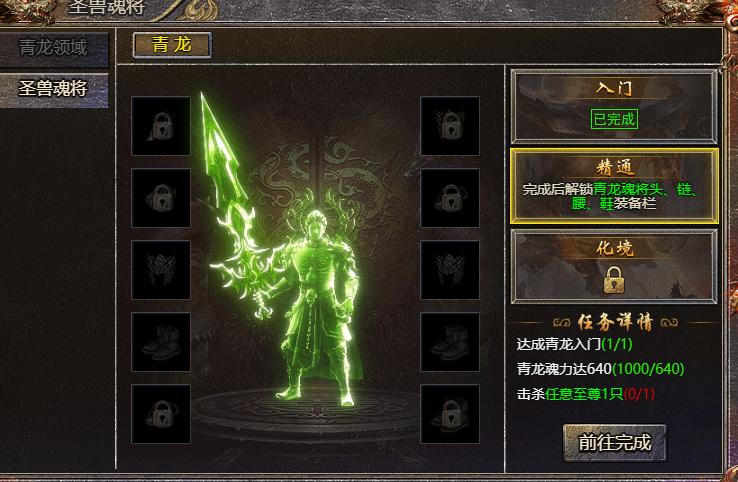
Task: Select the helmet slot in left column
Action: [161, 270]
